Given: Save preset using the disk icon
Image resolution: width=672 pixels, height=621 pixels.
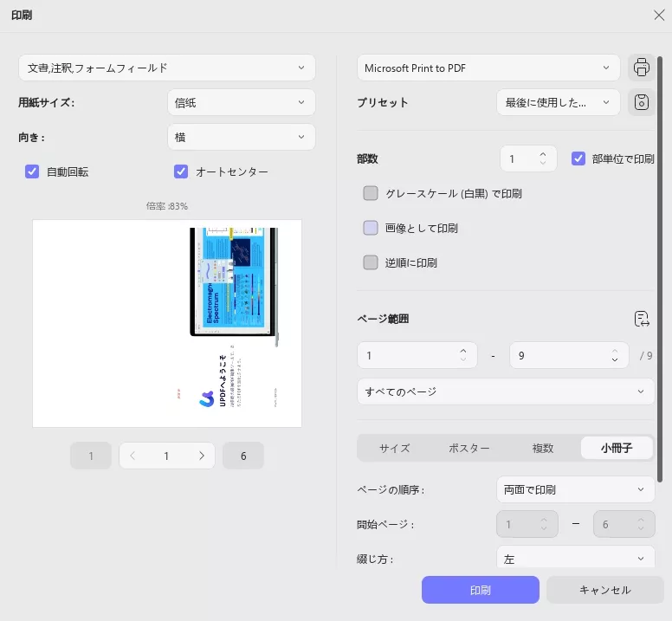Looking at the screenshot, I should [x=641, y=102].
